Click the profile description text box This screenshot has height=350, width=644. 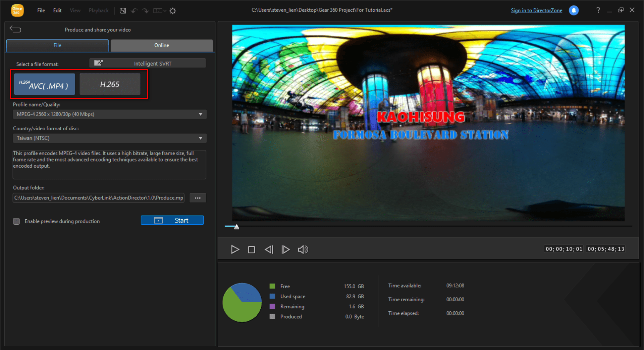pos(109,164)
